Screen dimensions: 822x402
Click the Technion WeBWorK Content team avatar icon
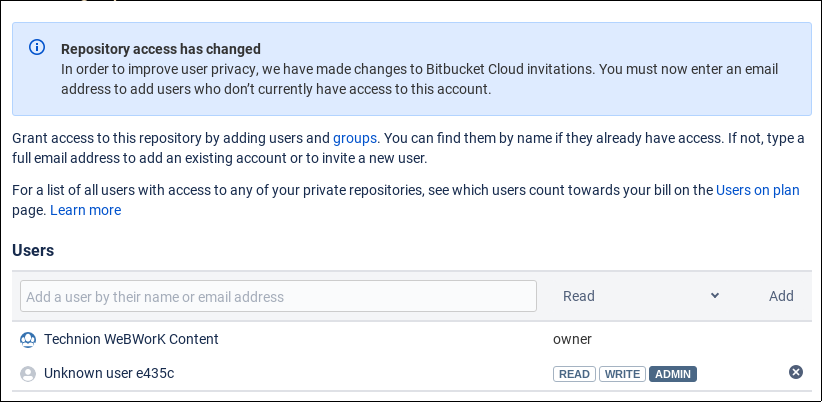tap(28, 340)
